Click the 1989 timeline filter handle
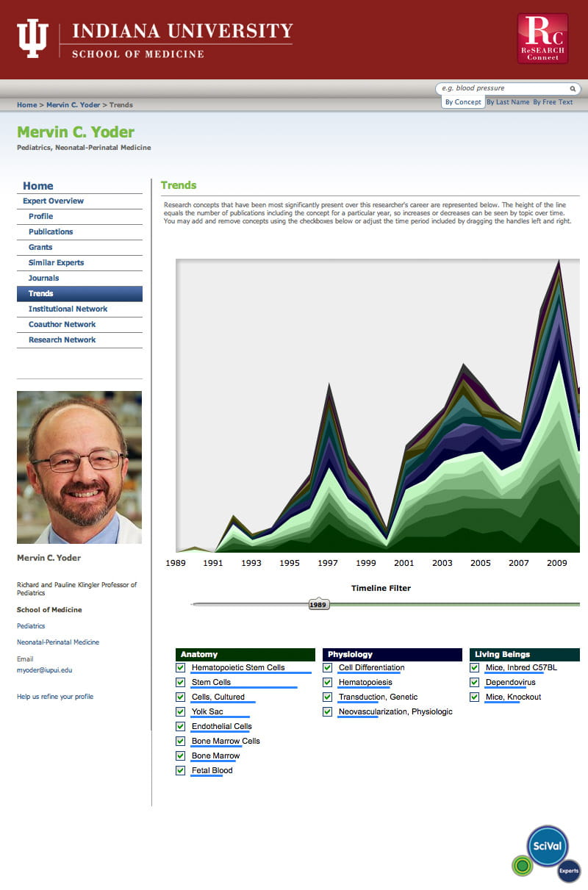 pyautogui.click(x=318, y=603)
